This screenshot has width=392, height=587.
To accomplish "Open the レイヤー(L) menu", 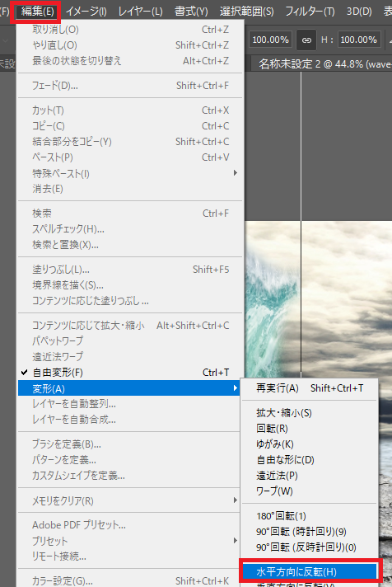I will (140, 12).
